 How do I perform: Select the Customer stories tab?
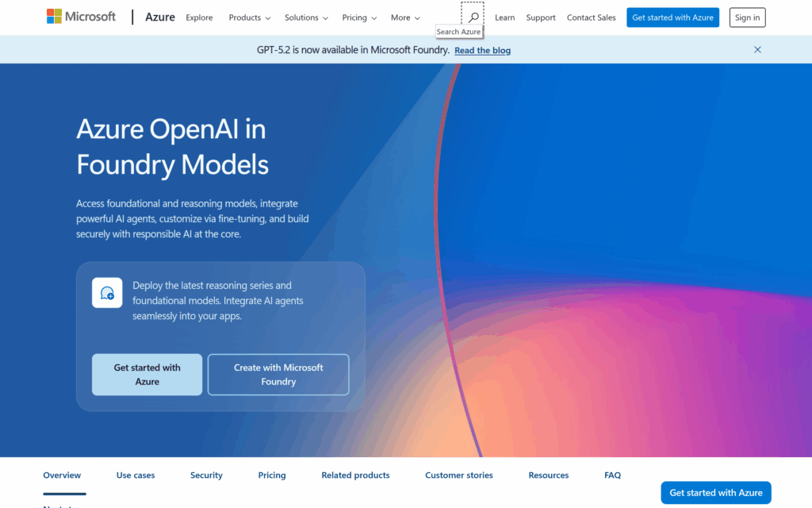point(459,475)
